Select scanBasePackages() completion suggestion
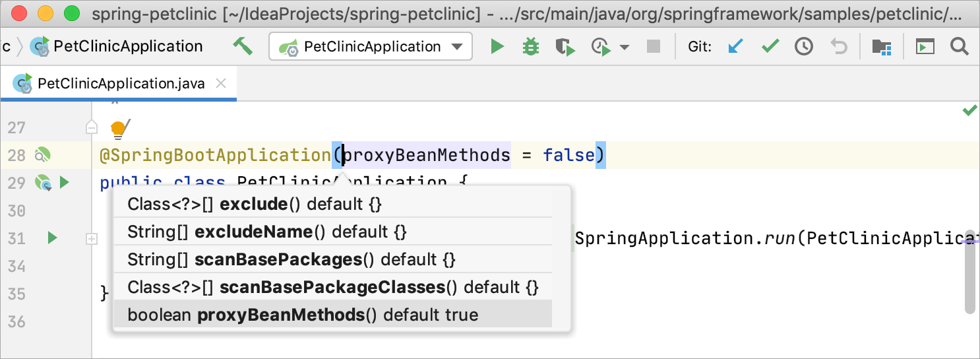The width and height of the screenshot is (980, 359). [333, 259]
